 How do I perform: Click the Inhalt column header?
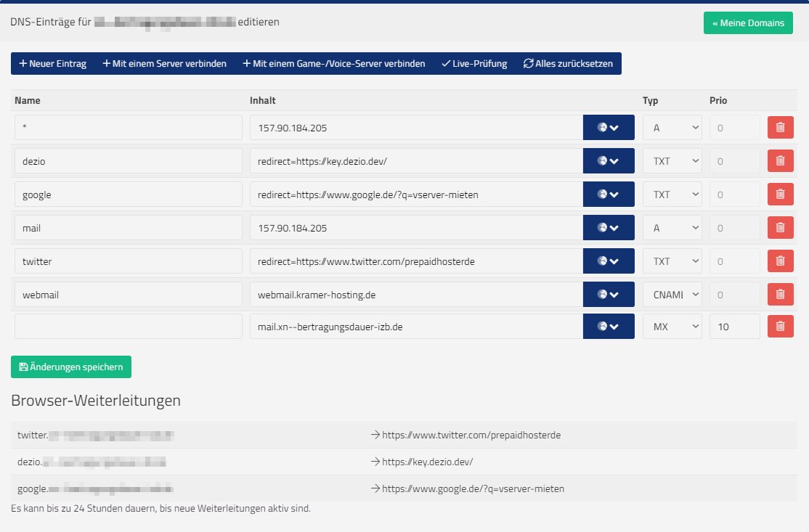263,101
